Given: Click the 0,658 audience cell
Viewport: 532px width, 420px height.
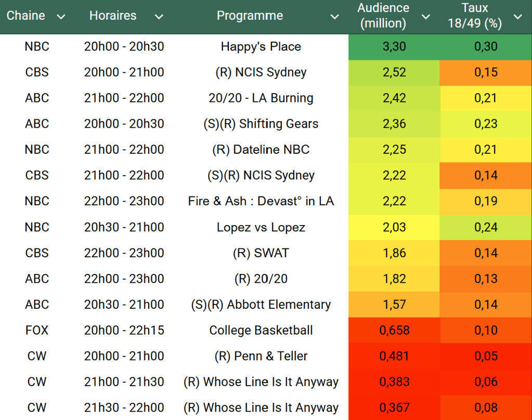Looking at the screenshot, I should [394, 330].
